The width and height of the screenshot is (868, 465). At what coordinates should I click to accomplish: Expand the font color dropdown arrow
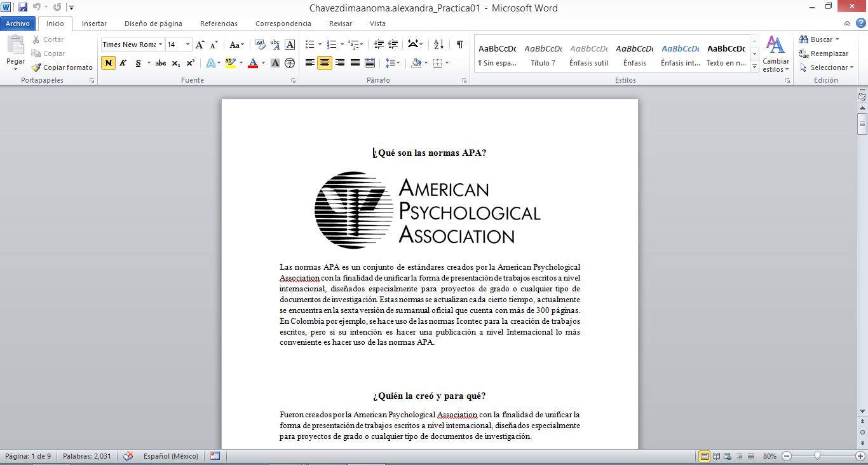pos(264,63)
